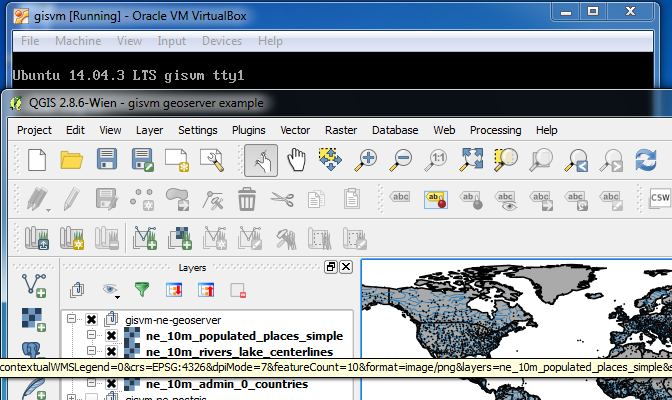This screenshot has height=400, width=672.
Task: Click Zoom Next icon
Action: (x=611, y=160)
